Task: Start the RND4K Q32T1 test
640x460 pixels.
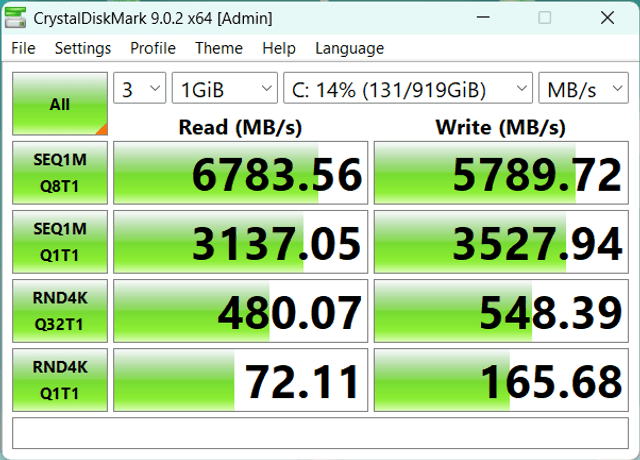Action: point(60,311)
